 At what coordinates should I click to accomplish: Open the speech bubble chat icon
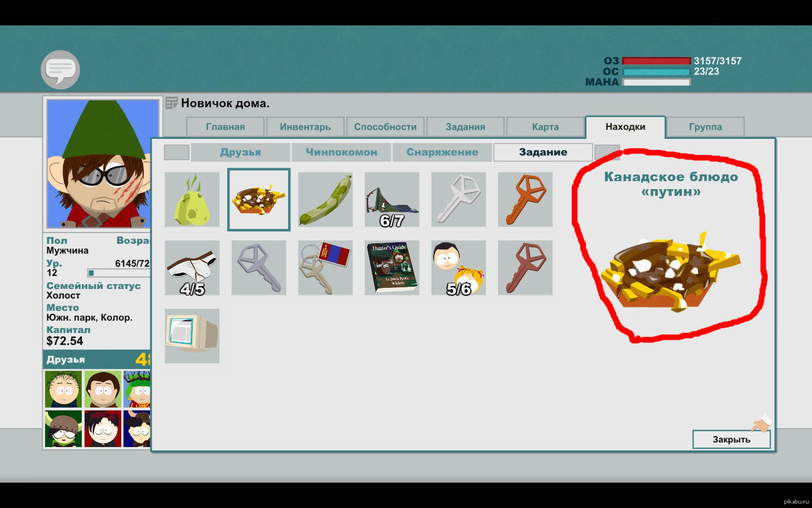[60, 69]
